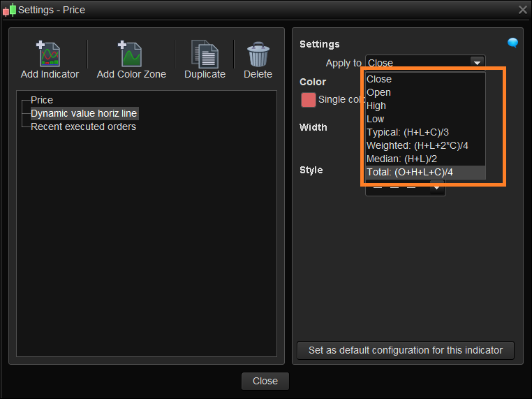Click the Add Color Zone icon
The height and width of the screenshot is (399, 532).
tap(130, 54)
